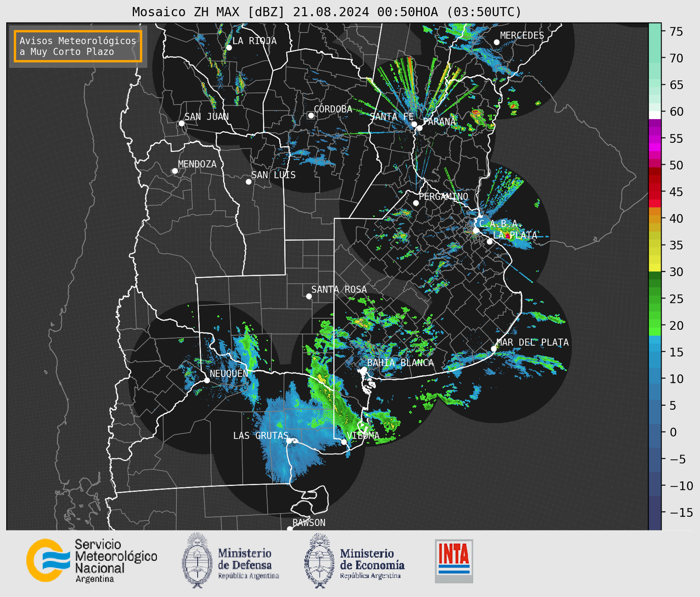Click the SANTA ROSA label text
Image resolution: width=700 pixels, height=597 pixels.
tap(339, 289)
